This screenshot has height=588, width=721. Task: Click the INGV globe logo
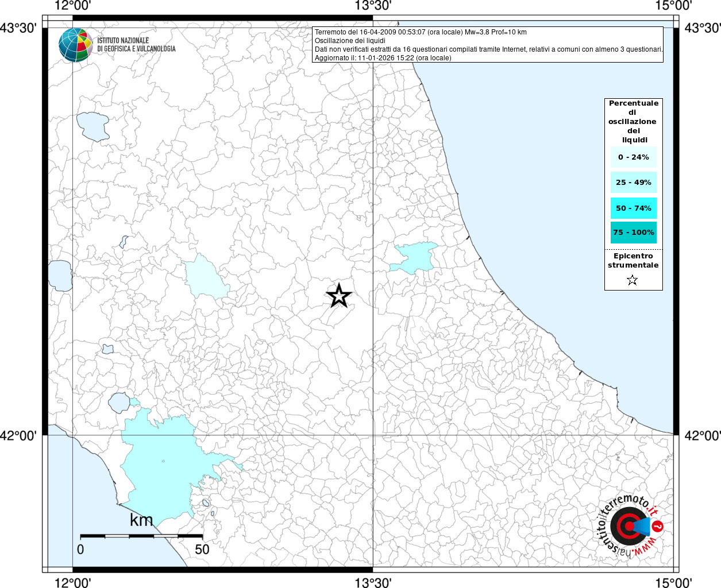tap(76, 45)
